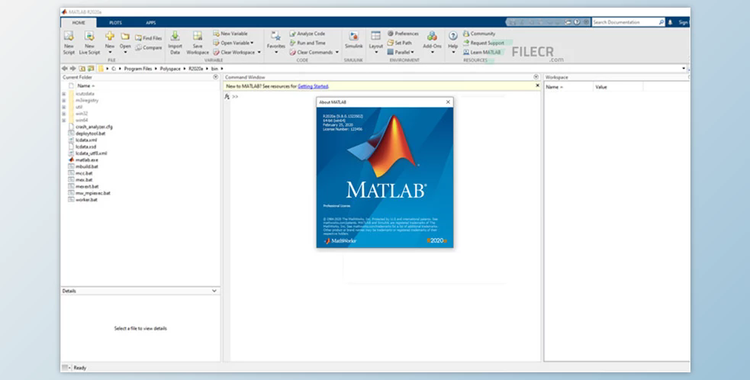
Task: Close the About MATLAB dialog
Action: click(448, 102)
